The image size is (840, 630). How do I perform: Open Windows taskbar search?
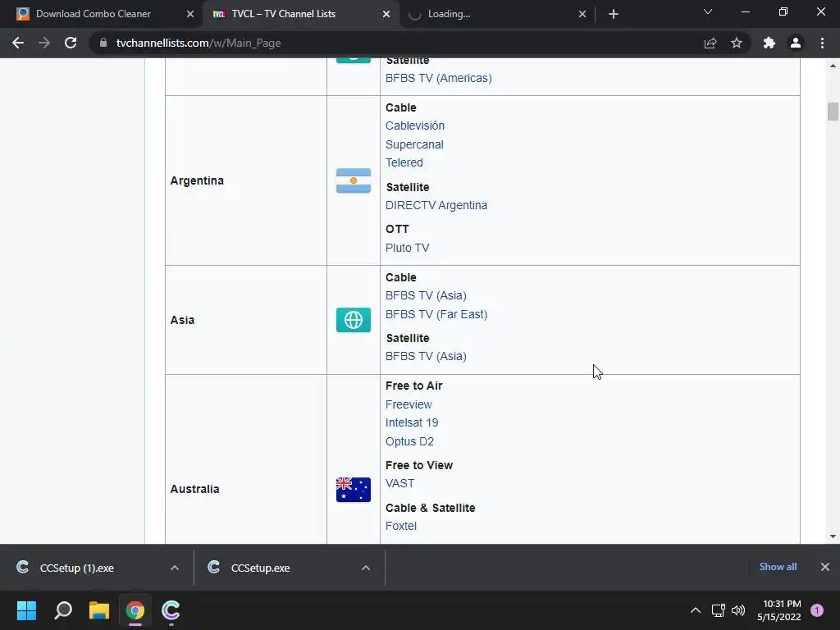pos(63,610)
